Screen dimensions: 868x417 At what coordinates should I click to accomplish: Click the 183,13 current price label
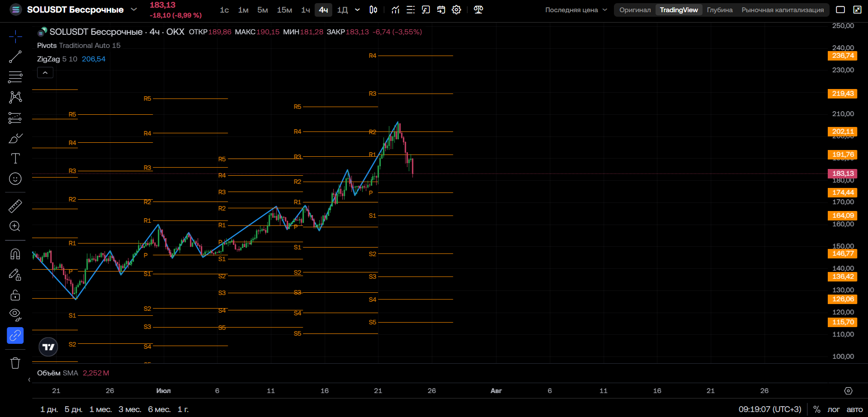843,173
